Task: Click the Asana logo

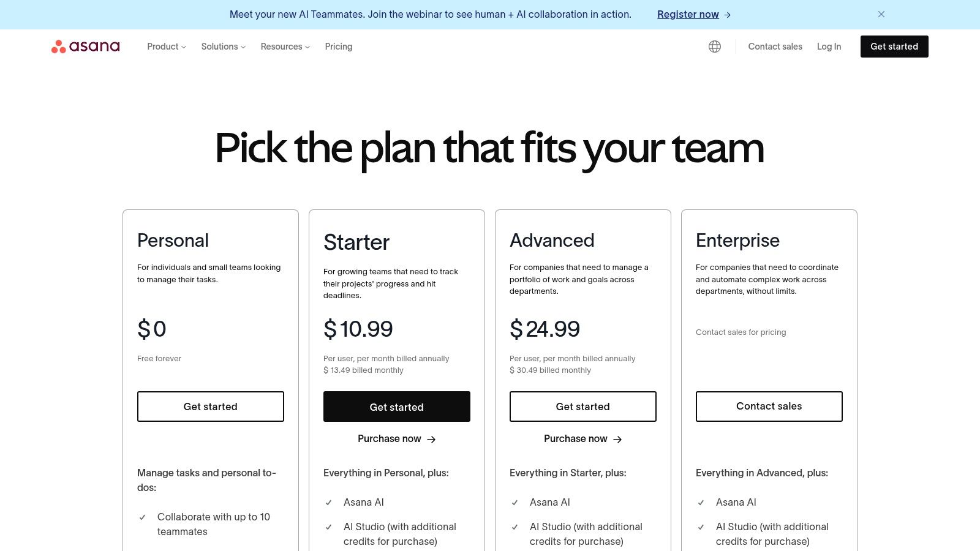Action: coord(86,47)
